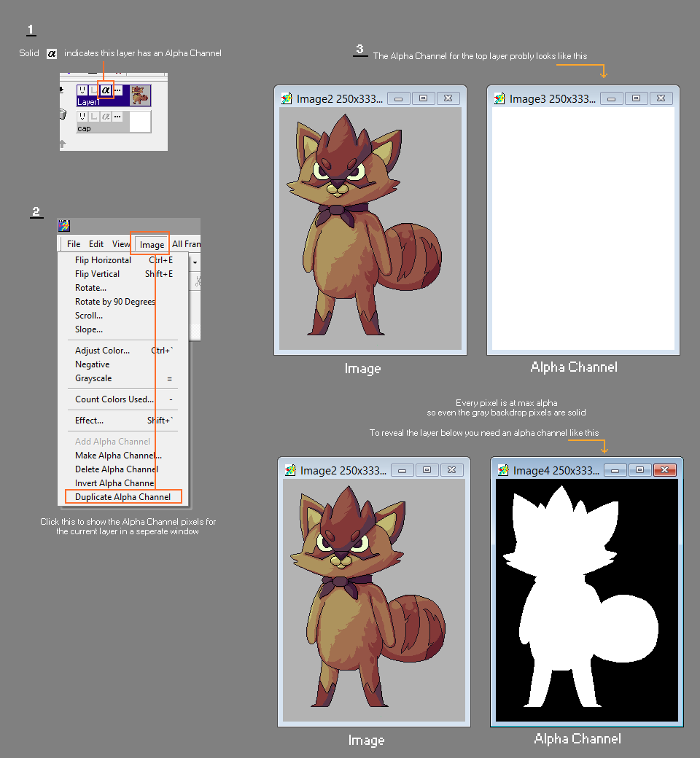Select Rotate by 90 Degrees

point(123,302)
